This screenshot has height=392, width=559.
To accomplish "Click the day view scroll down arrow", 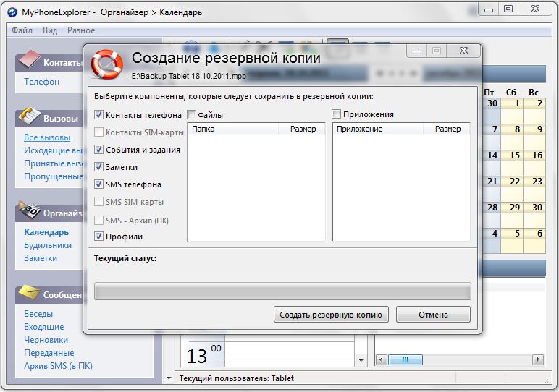I will pos(361,361).
